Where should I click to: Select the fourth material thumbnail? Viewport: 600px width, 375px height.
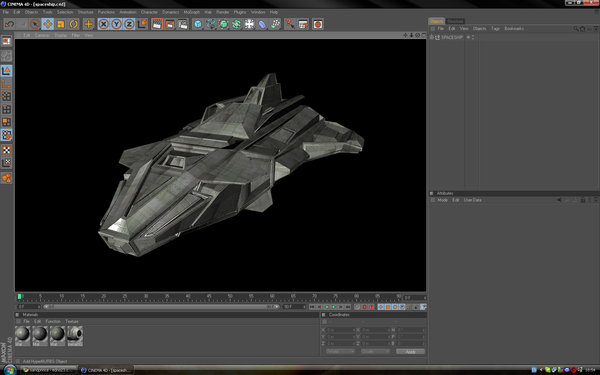75,336
